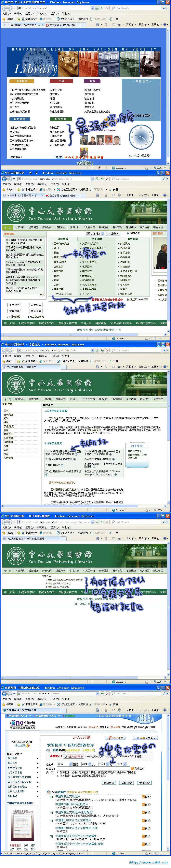Click 学位论文 in 资料查找 sidebar of 学位论文 window

9,426
